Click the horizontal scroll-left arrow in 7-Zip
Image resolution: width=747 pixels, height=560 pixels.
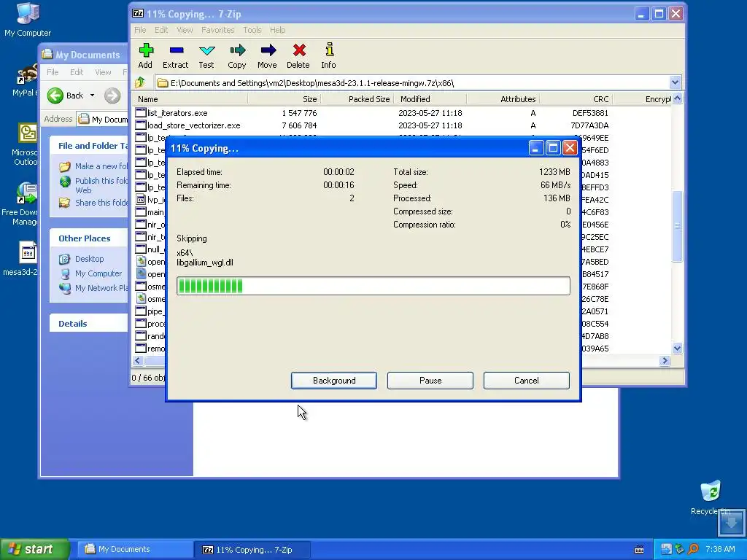pyautogui.click(x=138, y=360)
